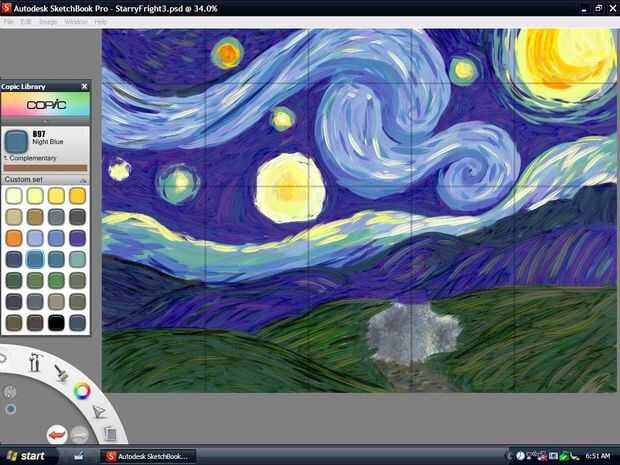Close the Copic Library panel

pos(84,86)
